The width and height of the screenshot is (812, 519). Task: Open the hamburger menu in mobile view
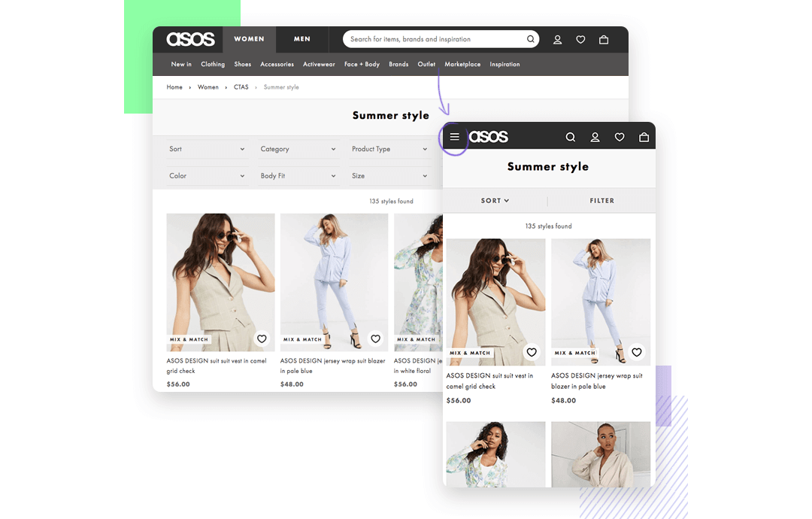coord(454,137)
